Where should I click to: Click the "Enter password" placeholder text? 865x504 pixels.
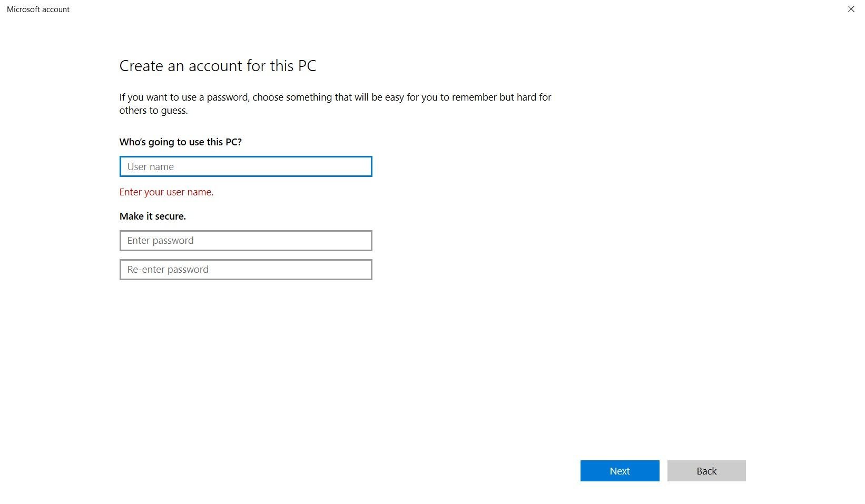click(x=160, y=241)
